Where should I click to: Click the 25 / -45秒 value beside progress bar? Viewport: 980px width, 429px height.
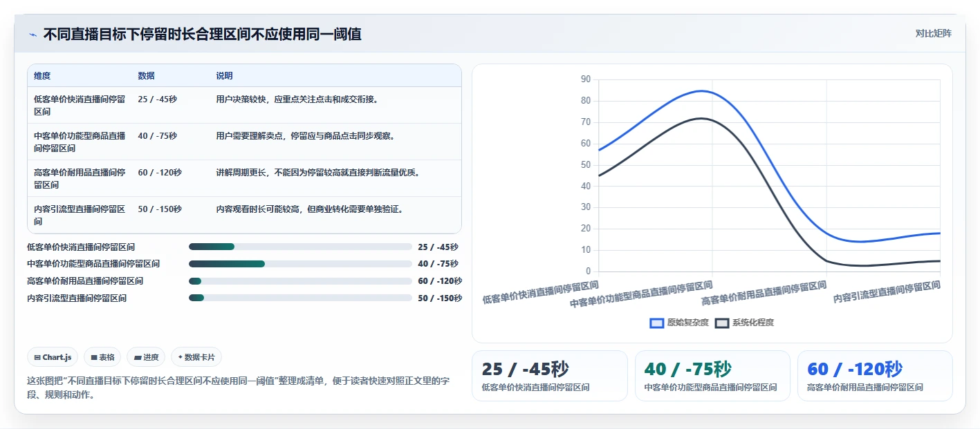438,247
